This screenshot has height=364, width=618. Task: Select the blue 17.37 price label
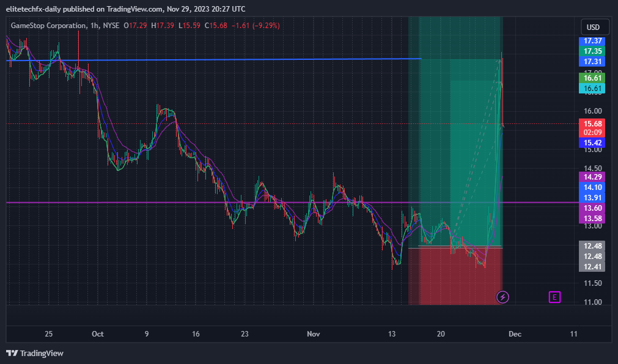tap(592, 41)
